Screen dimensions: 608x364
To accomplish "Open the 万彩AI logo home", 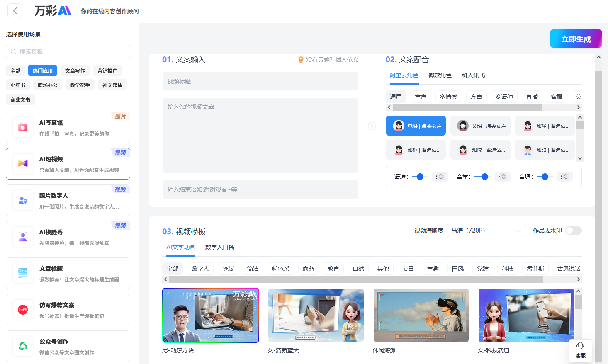I will tap(53, 11).
